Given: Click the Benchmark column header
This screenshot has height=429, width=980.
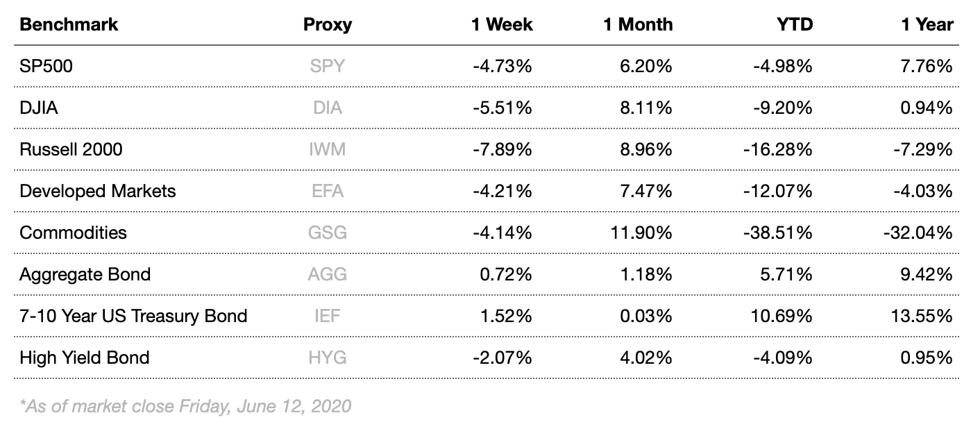Looking at the screenshot, I should [69, 25].
